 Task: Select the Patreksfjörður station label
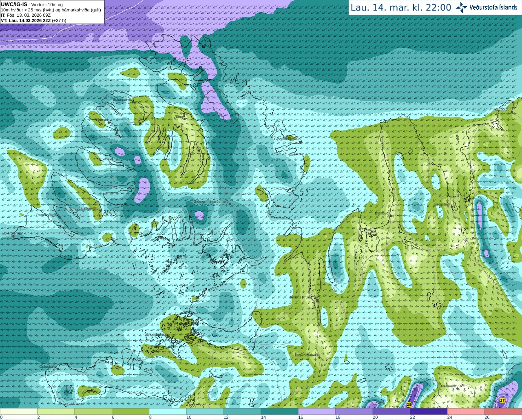[48, 215]
